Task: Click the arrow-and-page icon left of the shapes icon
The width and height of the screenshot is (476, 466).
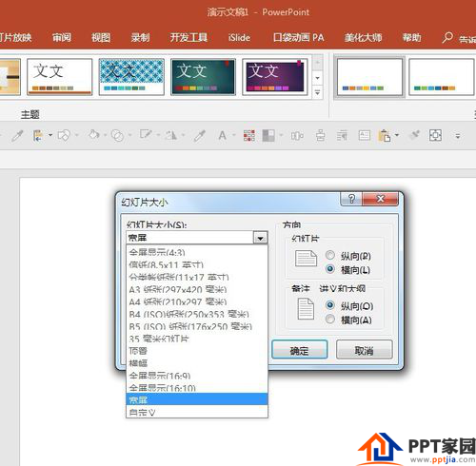Action: [38, 136]
